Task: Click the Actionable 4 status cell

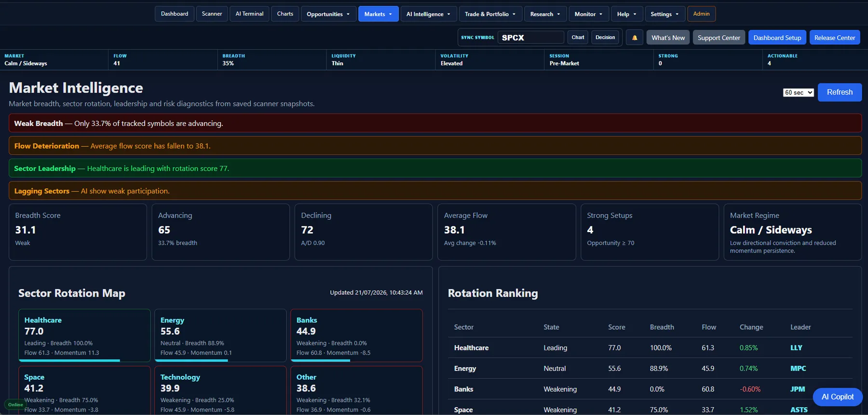Action: tap(815, 60)
